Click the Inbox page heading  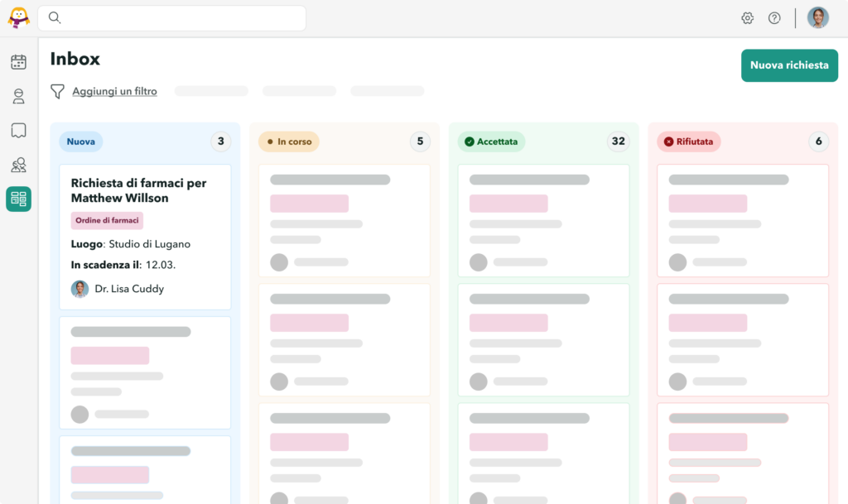[x=75, y=59]
